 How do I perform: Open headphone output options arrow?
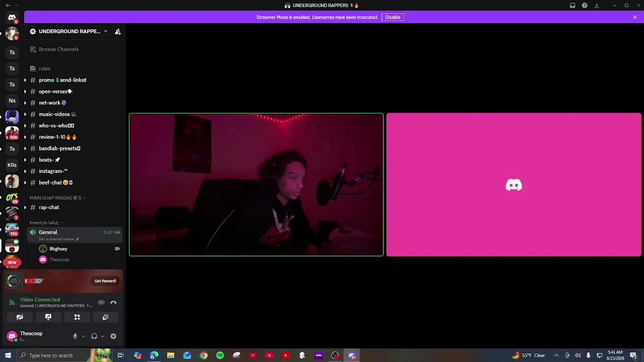[103, 336]
